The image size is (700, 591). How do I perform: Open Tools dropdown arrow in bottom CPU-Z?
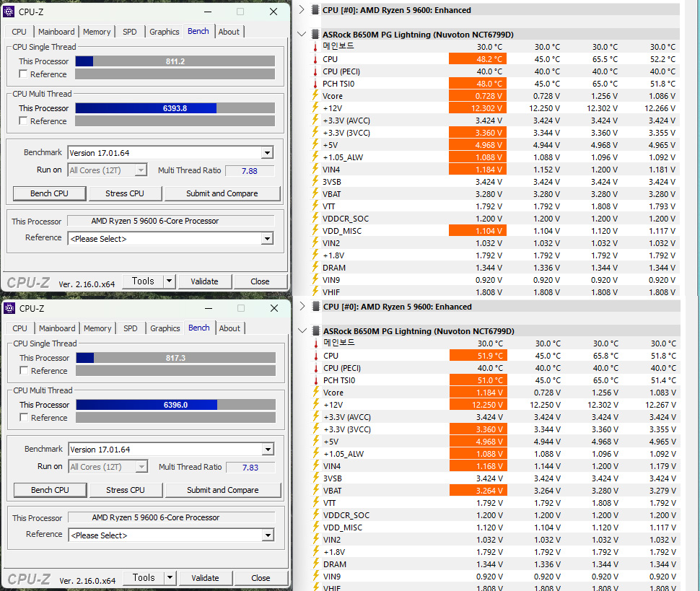pyautogui.click(x=170, y=577)
